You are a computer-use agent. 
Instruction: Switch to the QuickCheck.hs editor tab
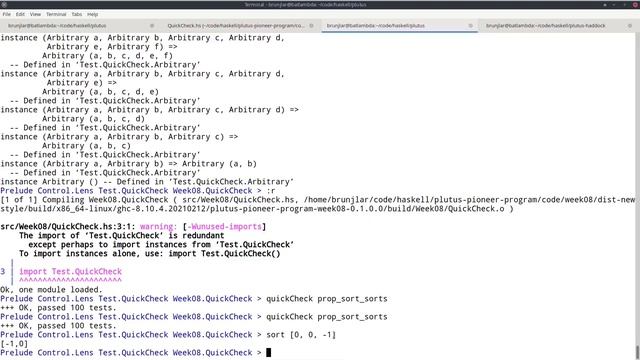[x=236, y=26]
